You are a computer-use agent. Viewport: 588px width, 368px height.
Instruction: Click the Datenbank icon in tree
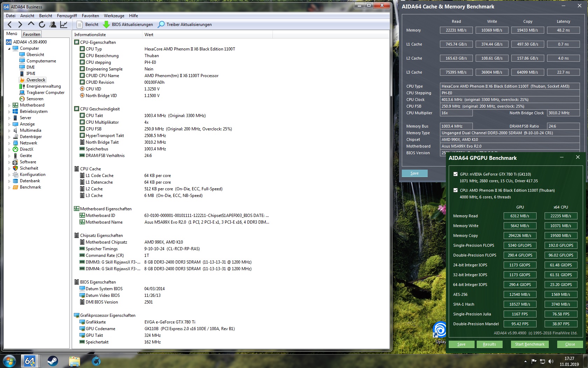tap(15, 181)
